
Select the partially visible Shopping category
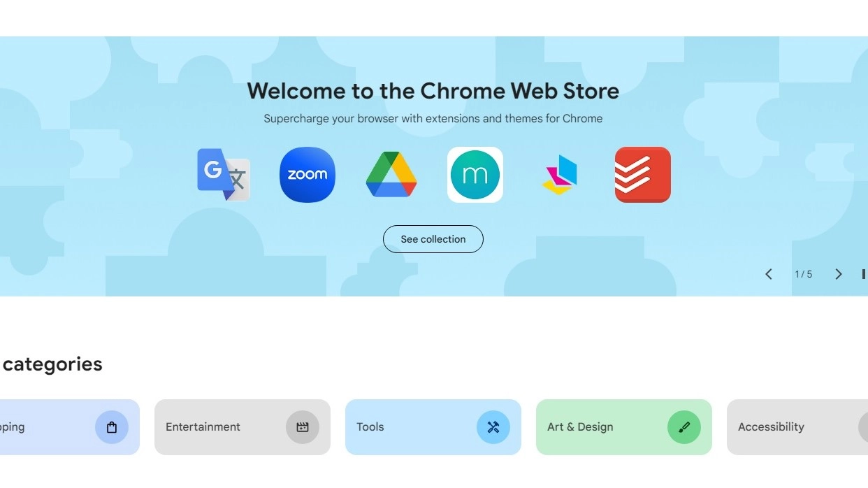(x=70, y=427)
